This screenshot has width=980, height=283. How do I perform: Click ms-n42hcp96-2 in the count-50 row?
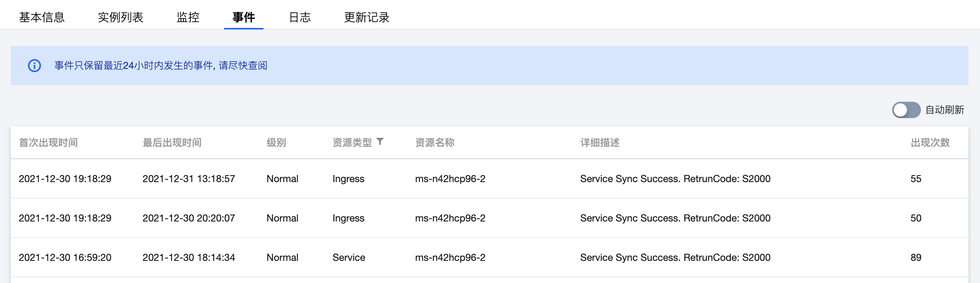click(450, 218)
